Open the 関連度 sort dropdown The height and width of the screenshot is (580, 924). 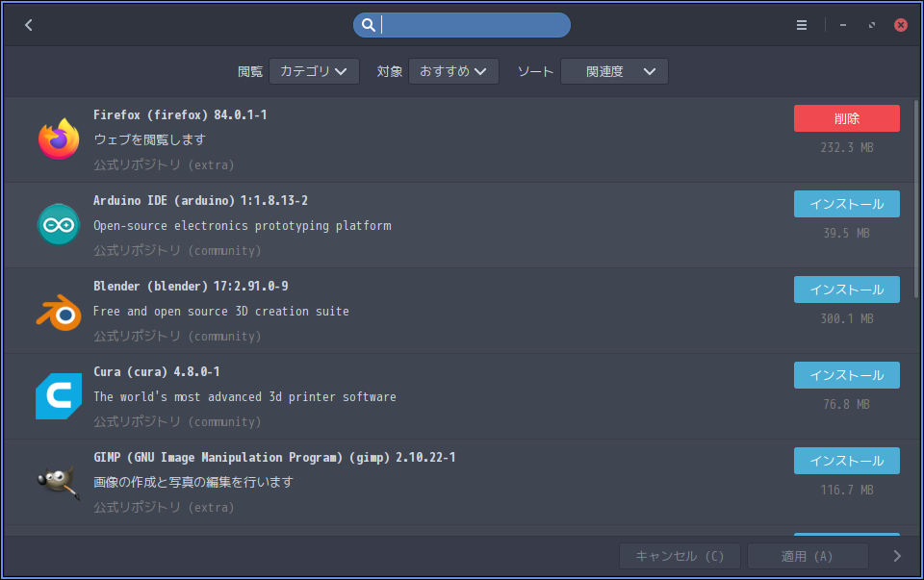click(614, 71)
